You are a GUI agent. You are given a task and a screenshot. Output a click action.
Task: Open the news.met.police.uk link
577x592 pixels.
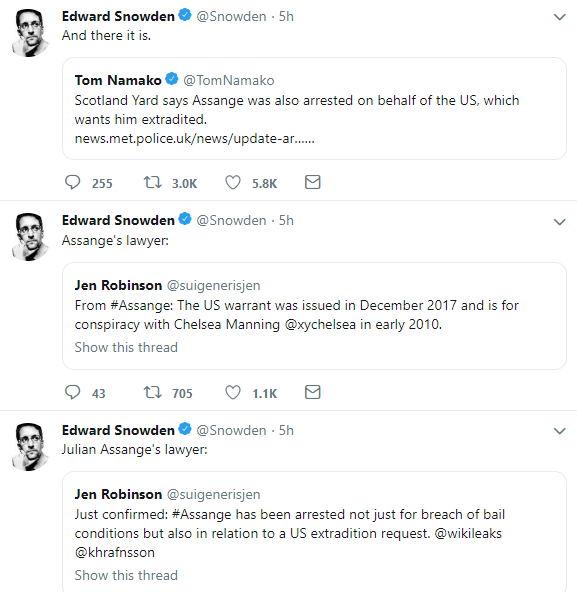point(194,139)
